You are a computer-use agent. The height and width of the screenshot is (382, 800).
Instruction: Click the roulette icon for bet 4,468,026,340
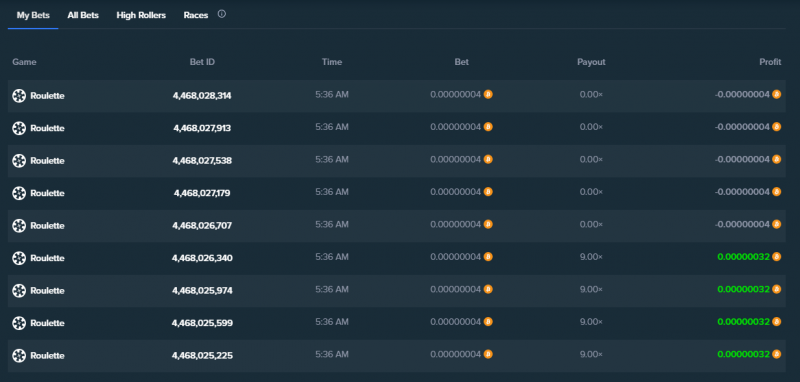(19, 258)
